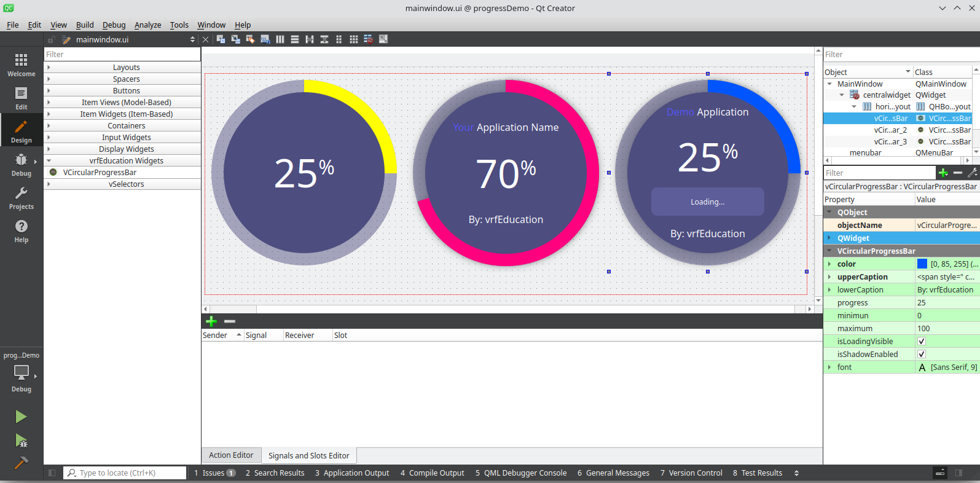Open the Issues output pane
The height and width of the screenshot is (483, 980).
215,473
